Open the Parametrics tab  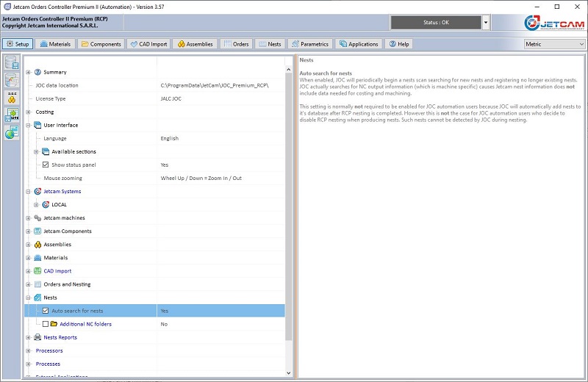[x=309, y=44]
